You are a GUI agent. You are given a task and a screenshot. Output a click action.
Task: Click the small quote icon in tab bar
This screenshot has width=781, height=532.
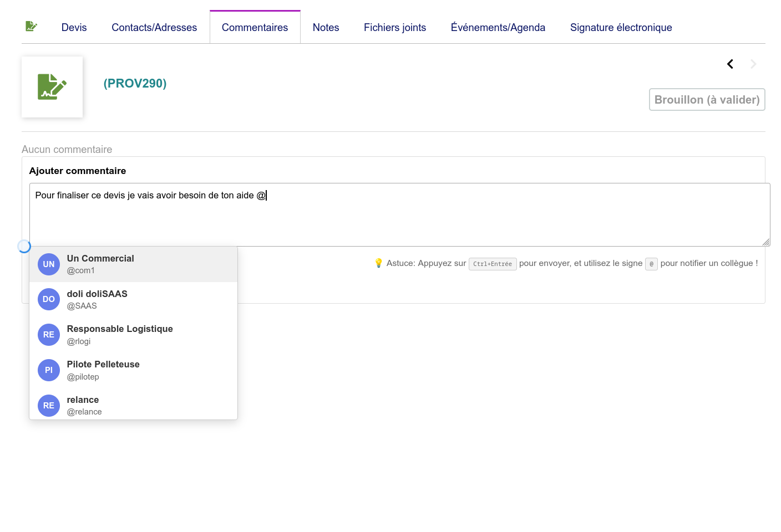[x=31, y=27]
